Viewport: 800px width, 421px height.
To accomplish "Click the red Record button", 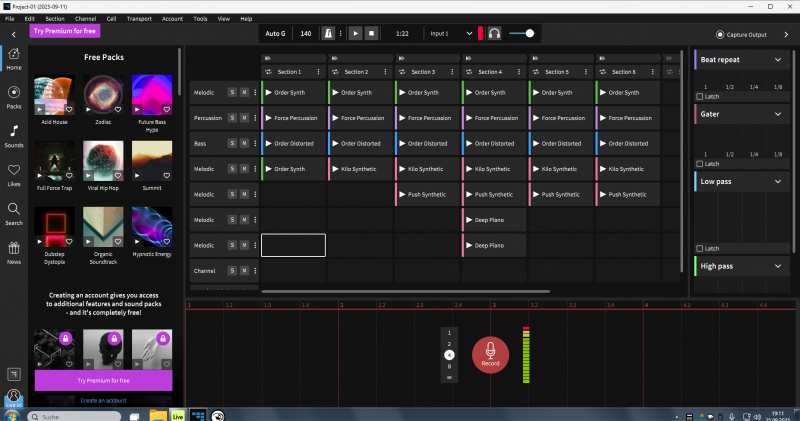I will (x=490, y=353).
